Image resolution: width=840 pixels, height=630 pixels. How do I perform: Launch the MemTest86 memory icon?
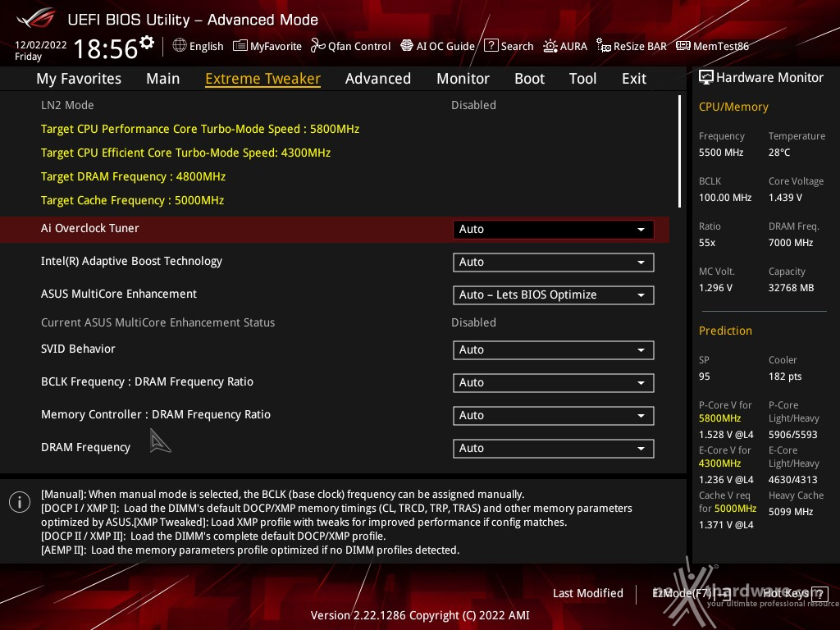coord(683,46)
